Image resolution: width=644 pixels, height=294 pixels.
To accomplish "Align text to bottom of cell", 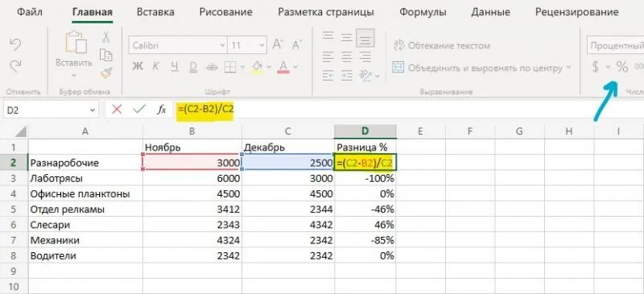I will click(365, 38).
